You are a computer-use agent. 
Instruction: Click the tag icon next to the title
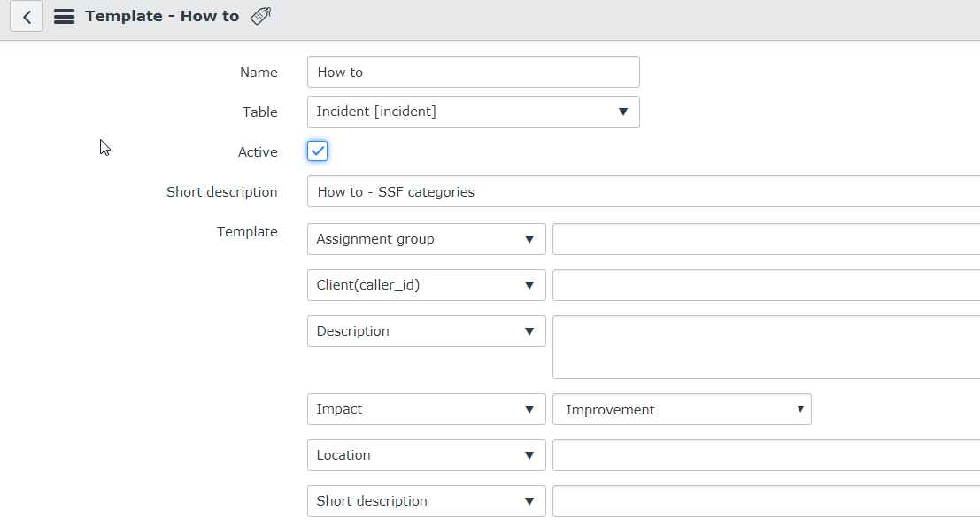[x=259, y=15]
